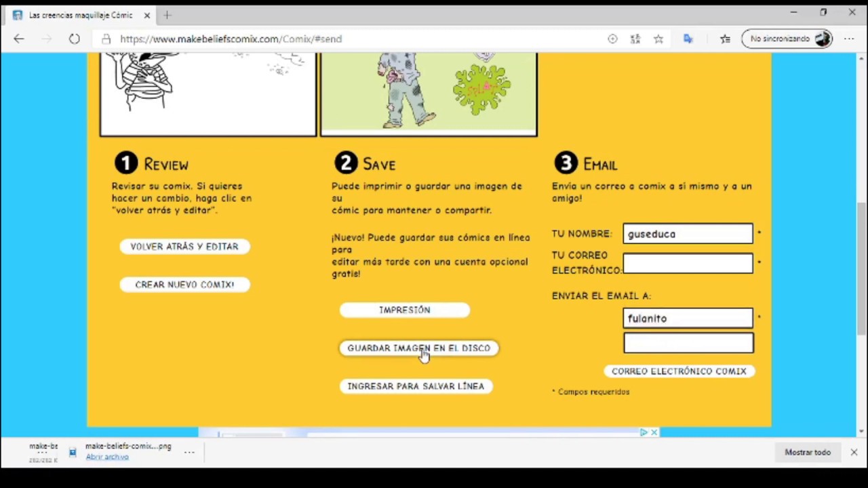Click the first make-be download item
This screenshot has width=868, height=488.
(x=43, y=452)
